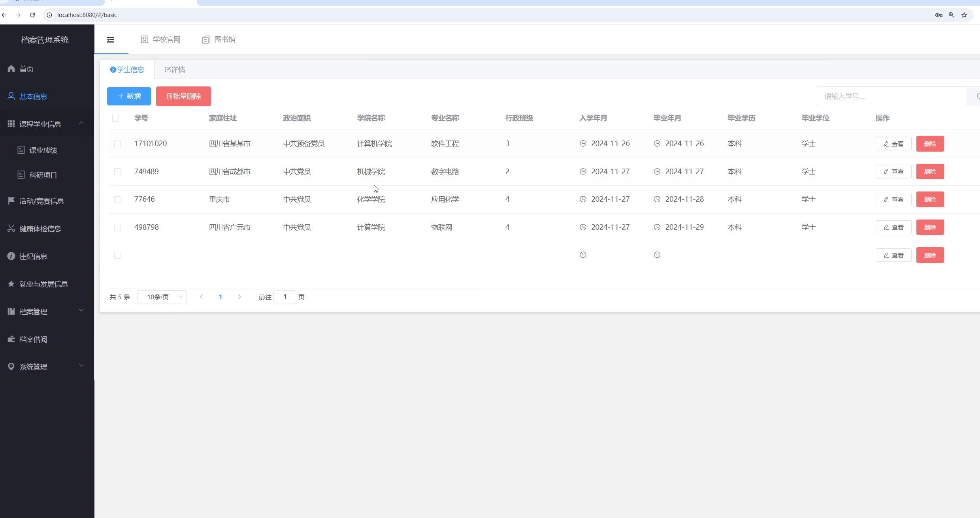The image size is (980, 518).
Task: Open browser zoom magnifier icon
Action: point(952,15)
